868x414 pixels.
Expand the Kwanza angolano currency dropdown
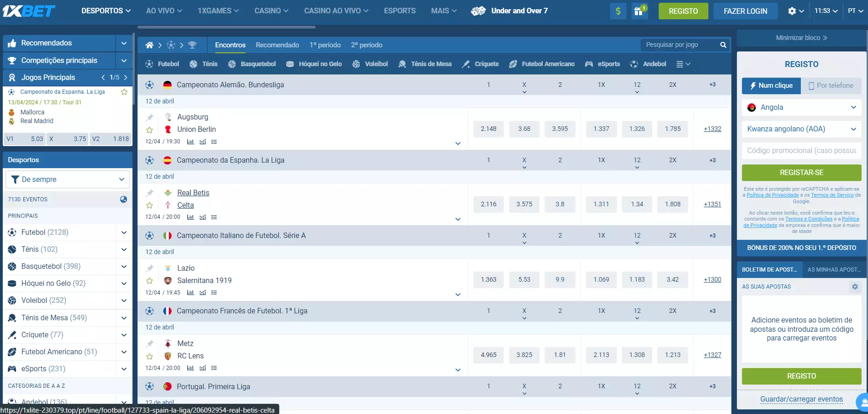pyautogui.click(x=801, y=129)
